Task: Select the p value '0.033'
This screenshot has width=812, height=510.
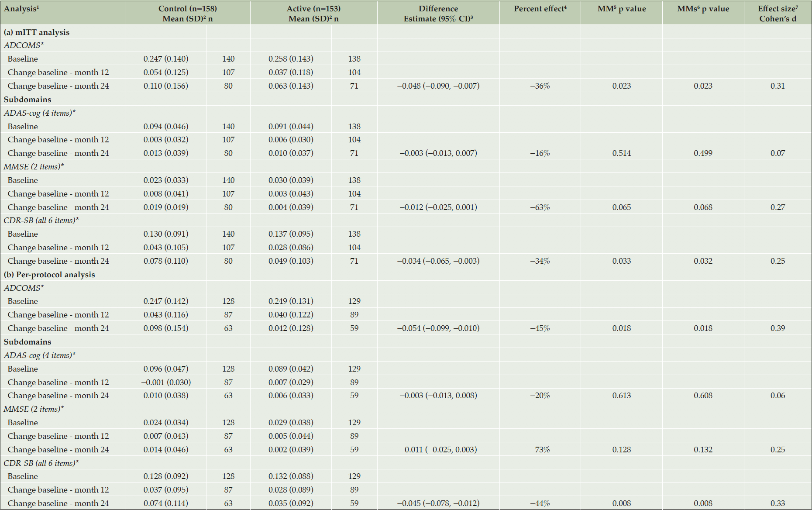Action: point(622,261)
